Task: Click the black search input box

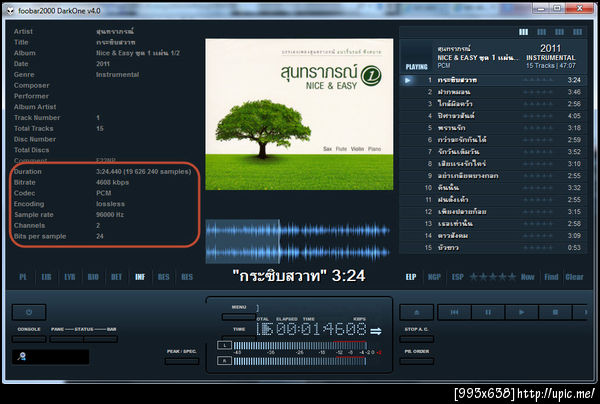Action: [x=51, y=357]
